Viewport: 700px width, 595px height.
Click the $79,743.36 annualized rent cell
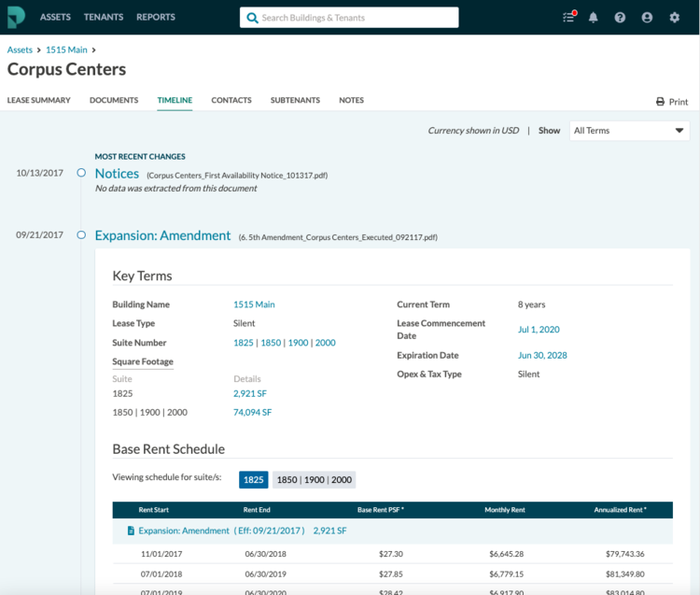[625, 554]
